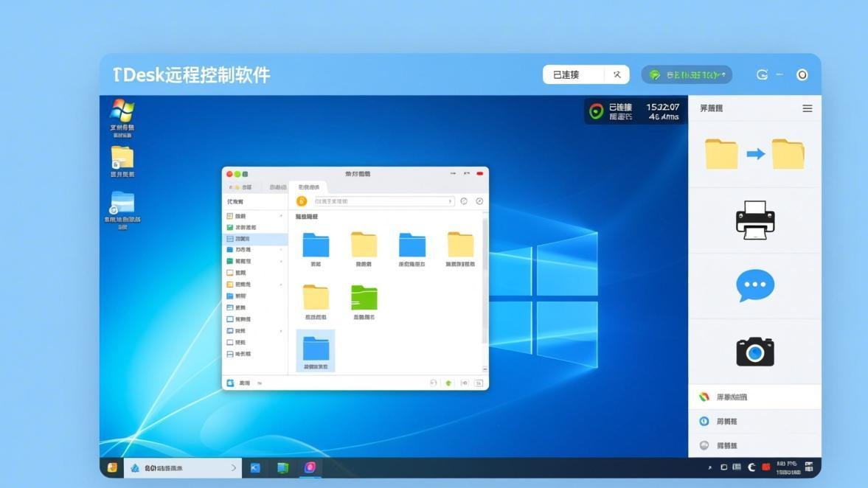Image resolution: width=868 pixels, height=488 pixels.
Task: Select the side panel item with grey circle icon
Action: click(755, 445)
